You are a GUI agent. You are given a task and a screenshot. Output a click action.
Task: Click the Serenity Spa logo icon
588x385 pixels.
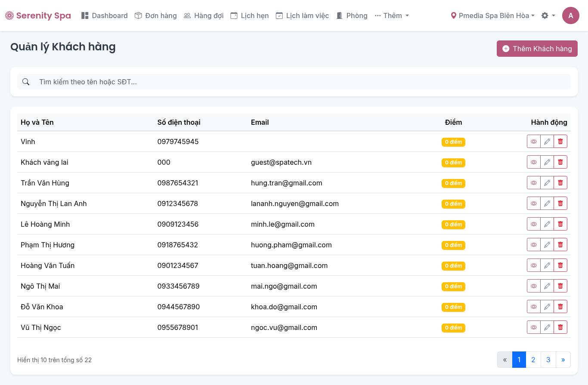[x=9, y=16]
